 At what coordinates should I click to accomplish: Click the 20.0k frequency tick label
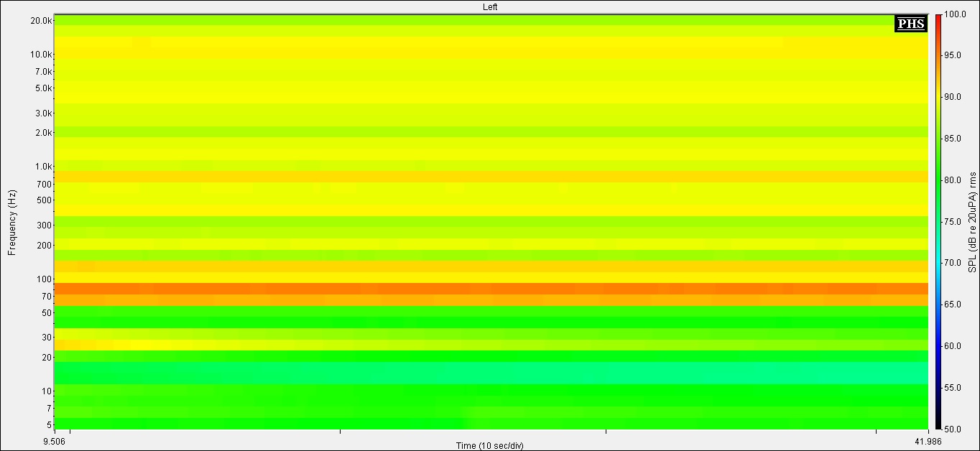coord(40,21)
